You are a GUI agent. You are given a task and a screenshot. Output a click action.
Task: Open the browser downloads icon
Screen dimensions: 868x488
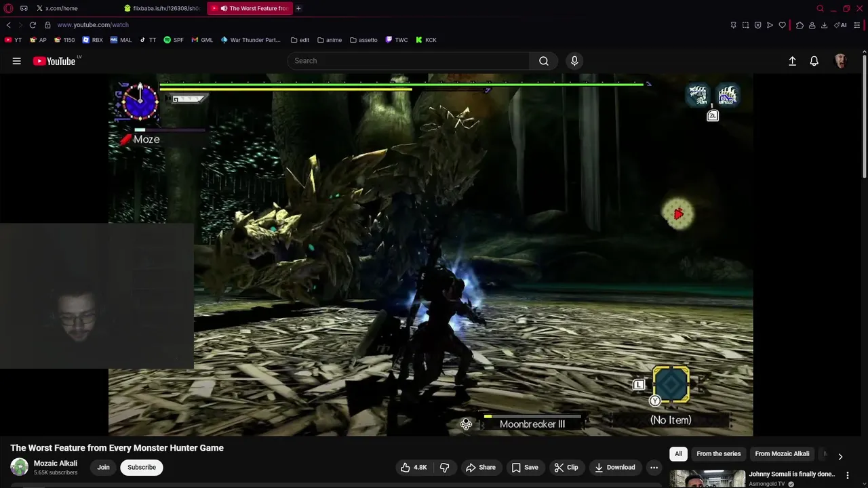point(824,25)
